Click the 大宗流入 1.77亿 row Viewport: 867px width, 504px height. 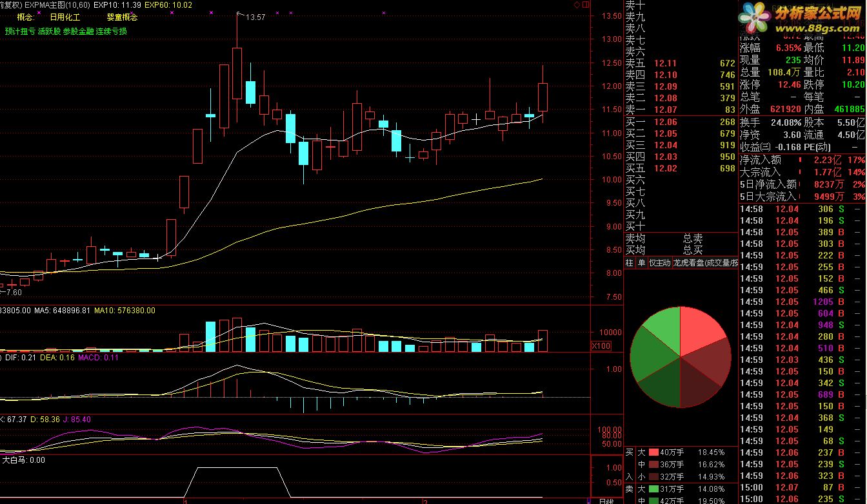pyautogui.click(x=802, y=172)
